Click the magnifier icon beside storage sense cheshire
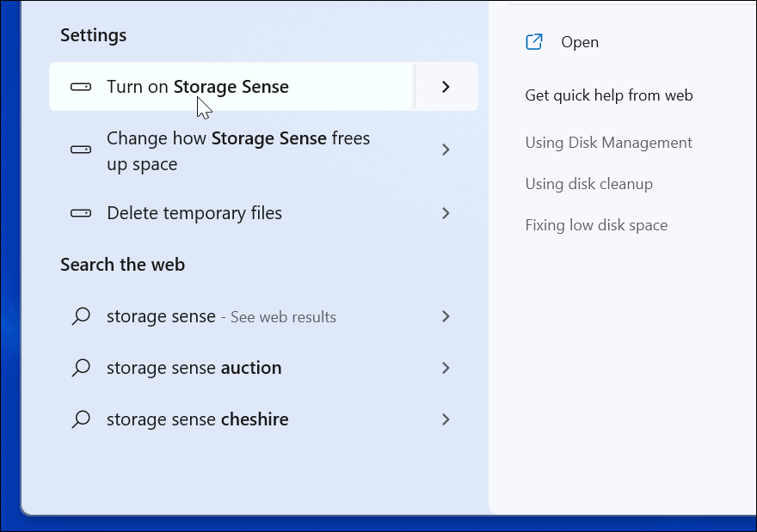This screenshot has width=757, height=532. tap(81, 419)
